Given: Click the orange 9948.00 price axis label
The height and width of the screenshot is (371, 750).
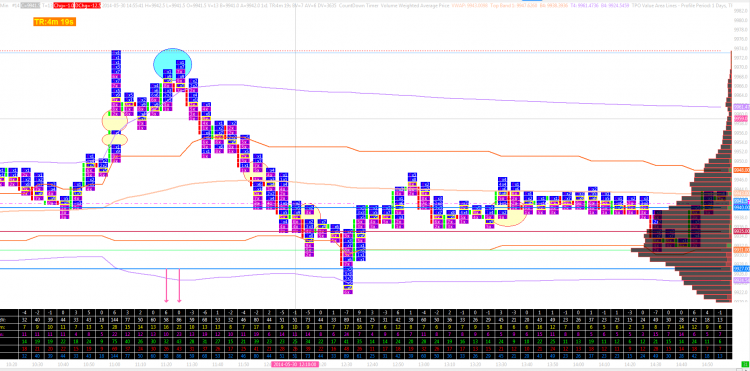Looking at the screenshot, I should tap(741, 170).
